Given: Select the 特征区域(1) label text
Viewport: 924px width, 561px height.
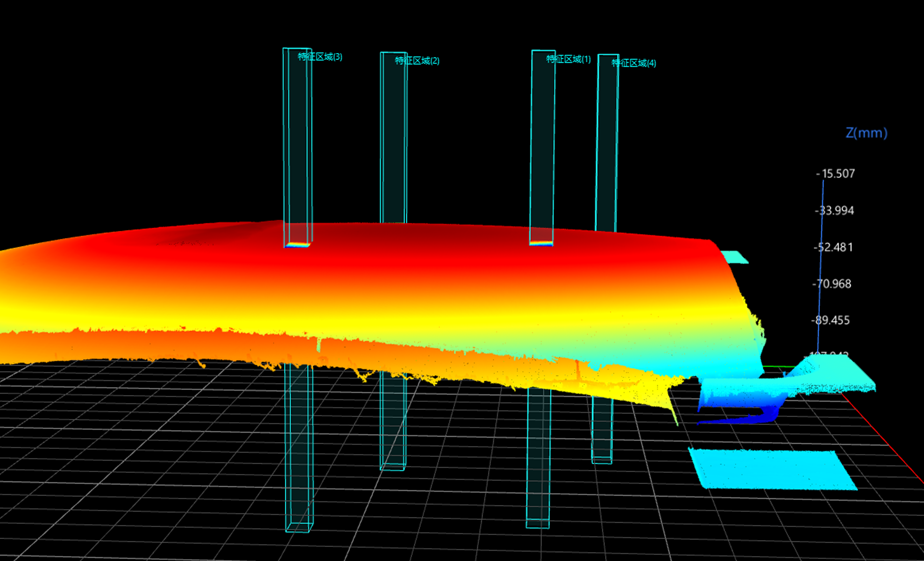Looking at the screenshot, I should pyautogui.click(x=569, y=59).
